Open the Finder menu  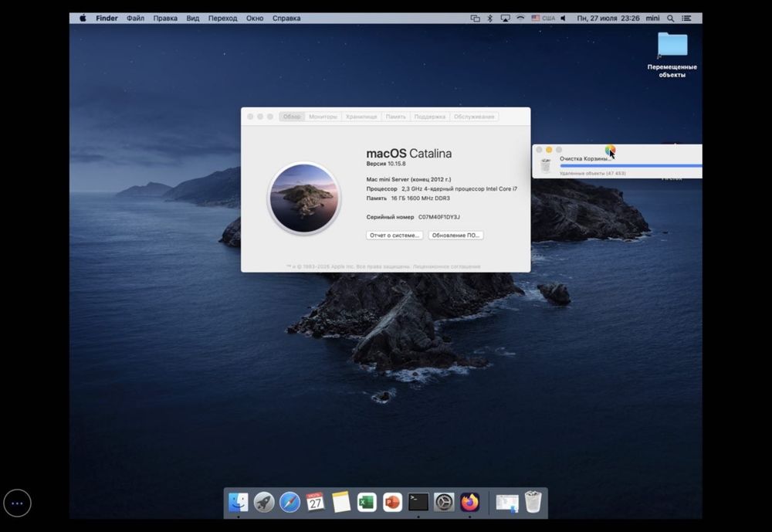click(107, 19)
